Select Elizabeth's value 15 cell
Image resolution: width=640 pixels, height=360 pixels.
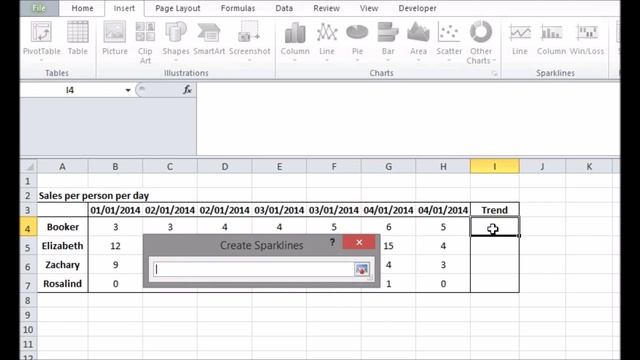pos(389,246)
